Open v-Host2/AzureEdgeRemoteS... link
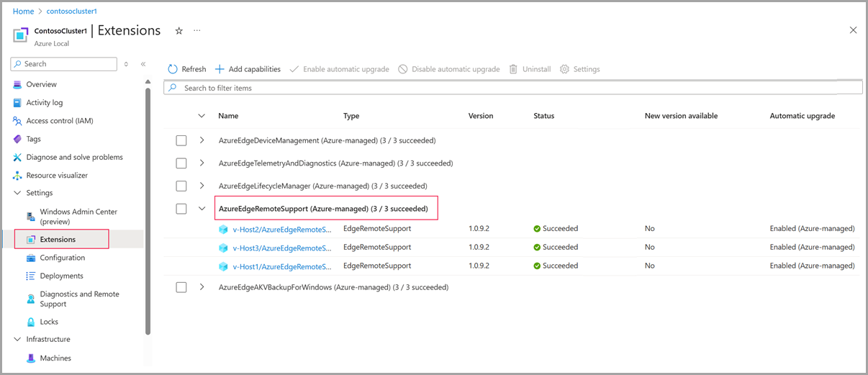Screen dimensions: 868x375 282,229
